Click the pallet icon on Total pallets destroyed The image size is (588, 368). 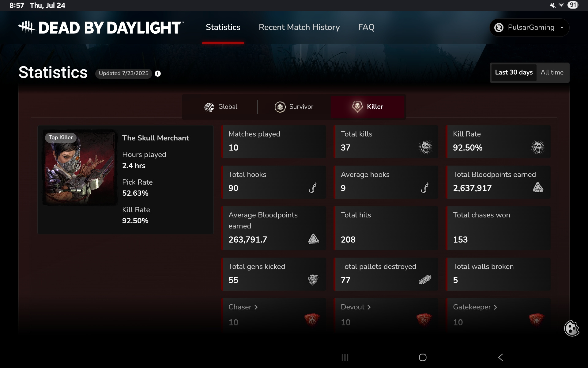425,280
